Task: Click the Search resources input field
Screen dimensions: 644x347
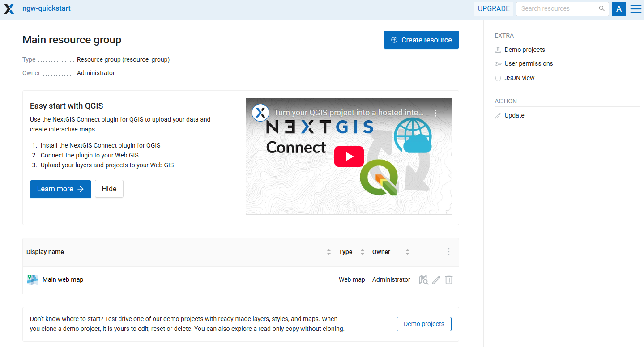Action: point(555,9)
